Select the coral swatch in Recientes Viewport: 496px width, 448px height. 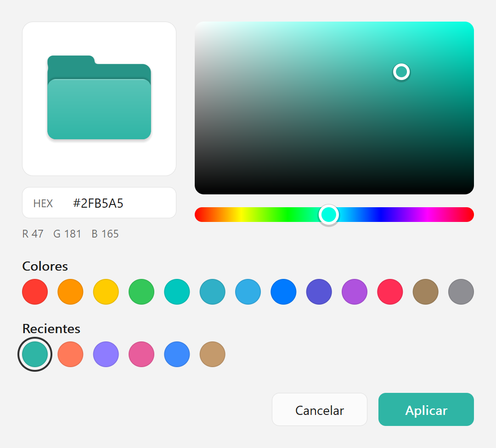pyautogui.click(x=70, y=354)
